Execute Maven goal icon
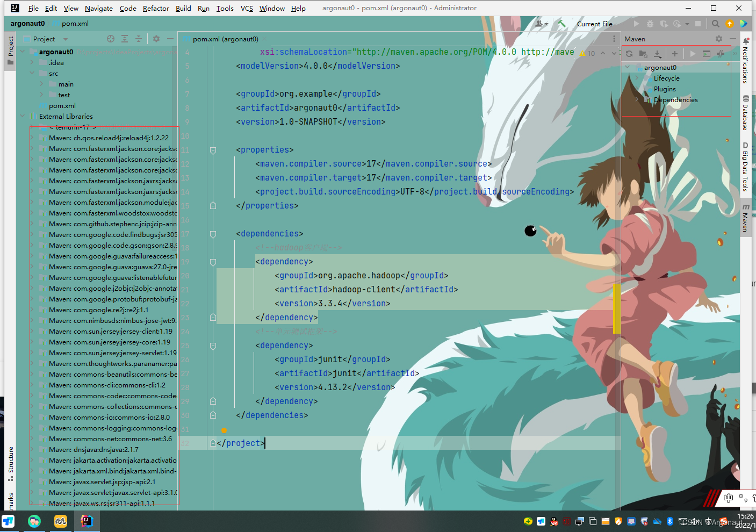Image resolution: width=756 pixels, height=532 pixels. (707, 54)
